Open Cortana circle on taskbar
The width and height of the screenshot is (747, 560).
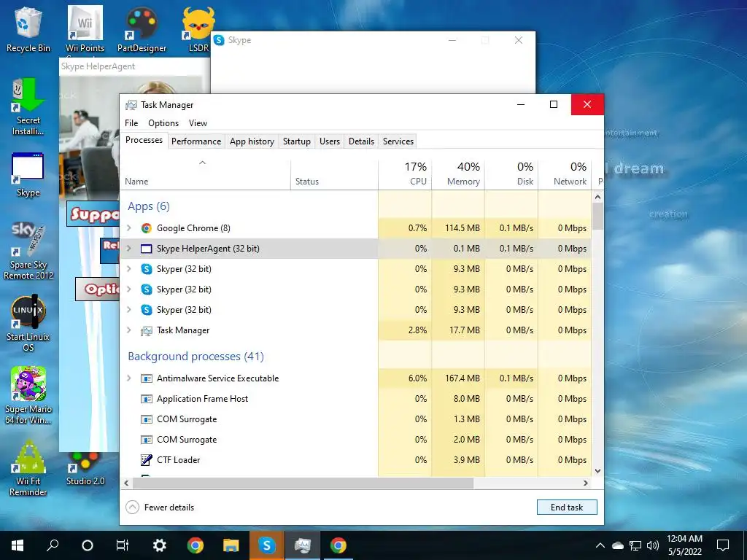coord(88,545)
